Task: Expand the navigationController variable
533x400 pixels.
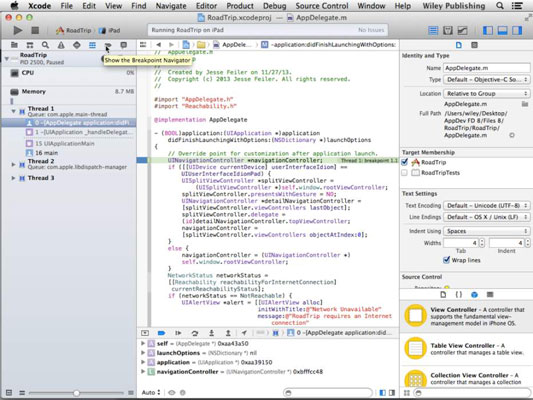Action: coord(143,371)
